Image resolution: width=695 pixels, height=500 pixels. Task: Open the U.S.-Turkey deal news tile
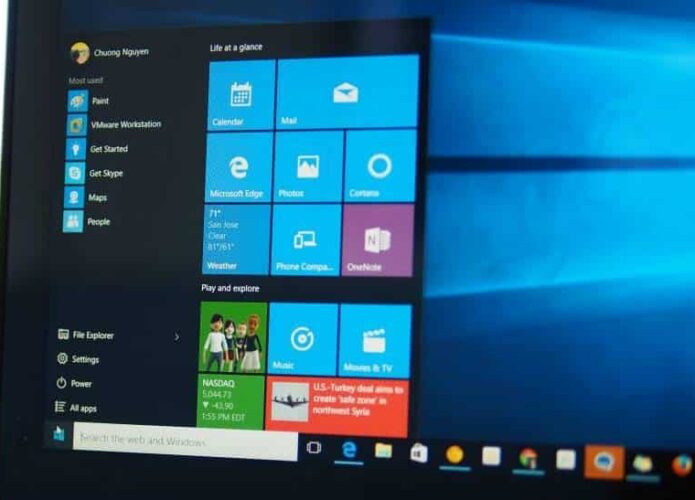pos(337,407)
